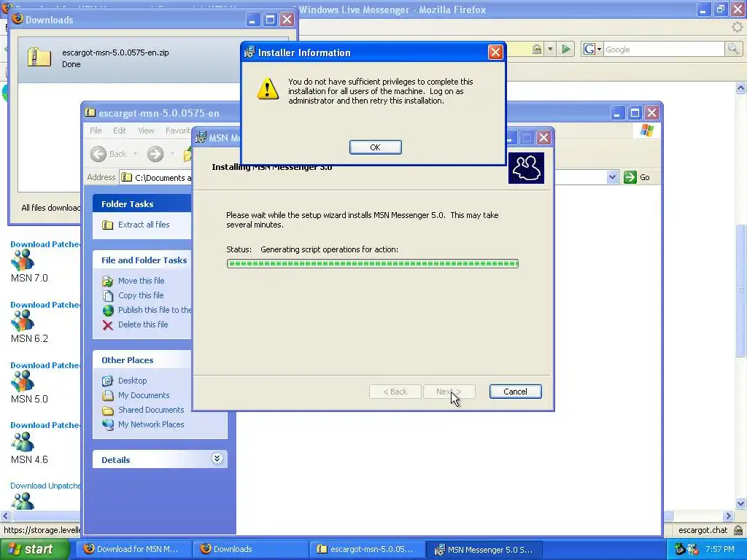Open My Documents from Other Places
Image resolution: width=747 pixels, height=560 pixels.
pos(144,395)
